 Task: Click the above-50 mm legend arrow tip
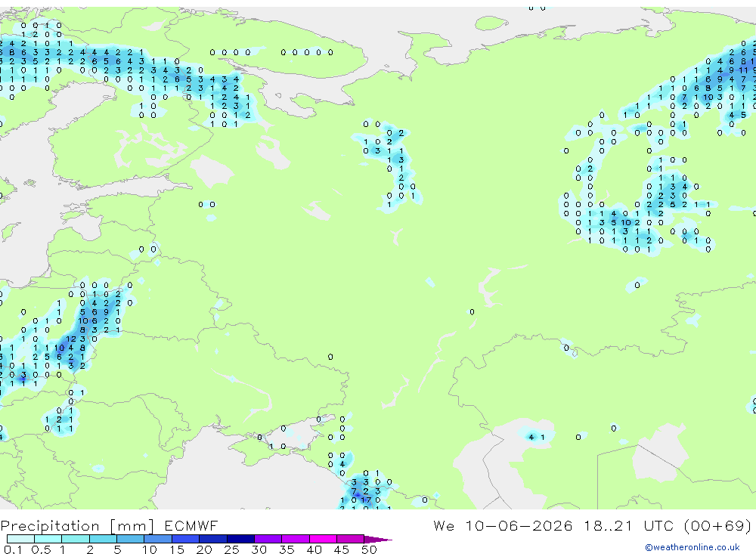379,540
